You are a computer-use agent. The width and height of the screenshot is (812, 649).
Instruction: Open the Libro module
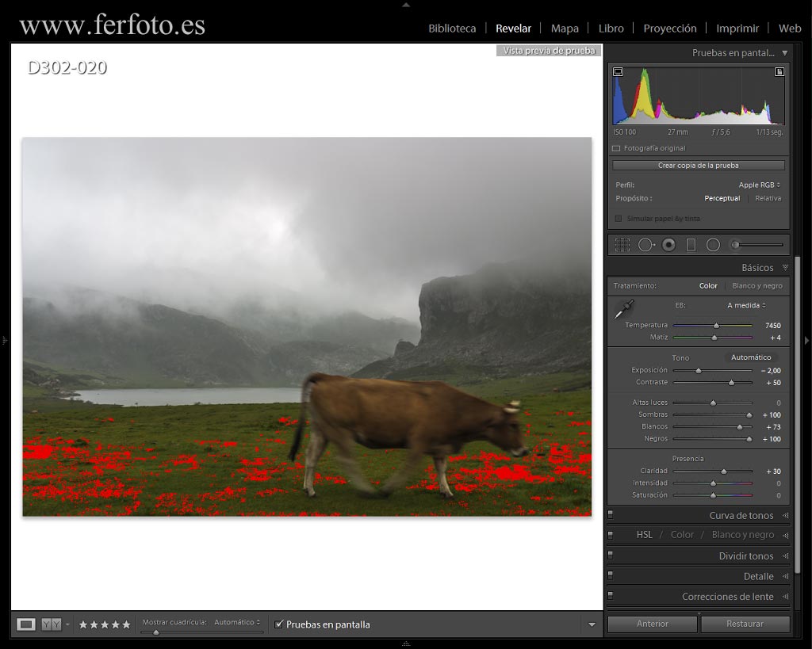coord(611,29)
